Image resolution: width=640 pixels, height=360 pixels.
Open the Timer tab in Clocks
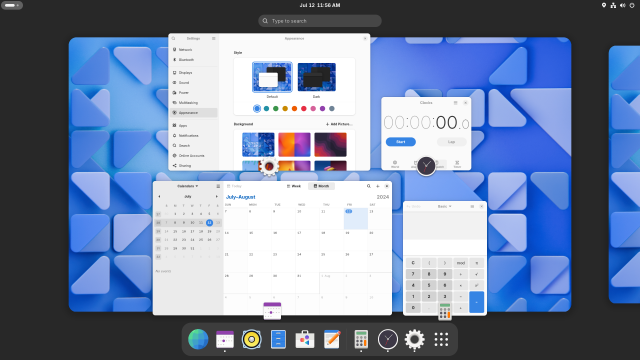coord(457,164)
